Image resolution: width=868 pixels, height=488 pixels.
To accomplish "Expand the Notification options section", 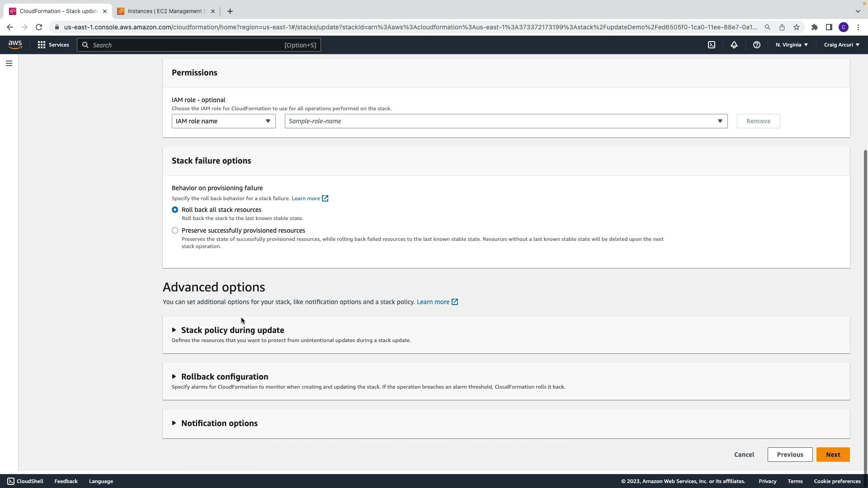I will (219, 423).
